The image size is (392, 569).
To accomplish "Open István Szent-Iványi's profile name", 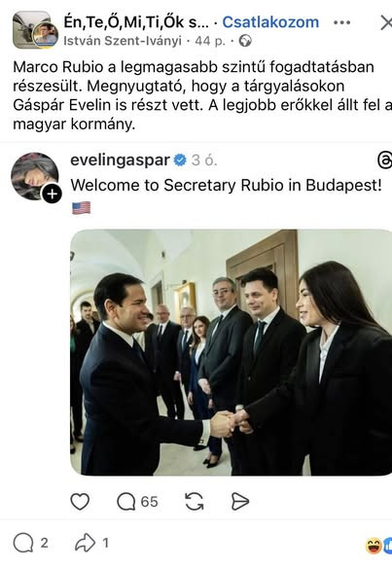I will [x=123, y=41].
